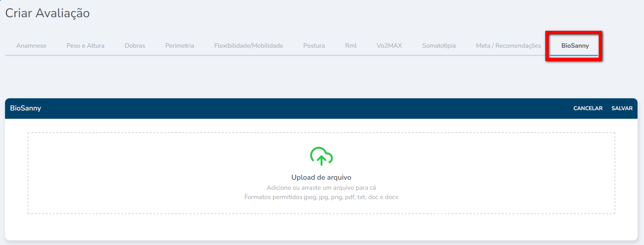
Task: Switch to the Postura tab
Action: click(x=314, y=46)
